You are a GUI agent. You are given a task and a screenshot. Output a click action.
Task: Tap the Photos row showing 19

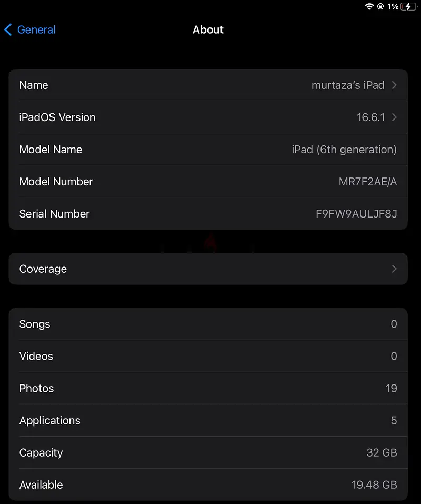pos(208,388)
